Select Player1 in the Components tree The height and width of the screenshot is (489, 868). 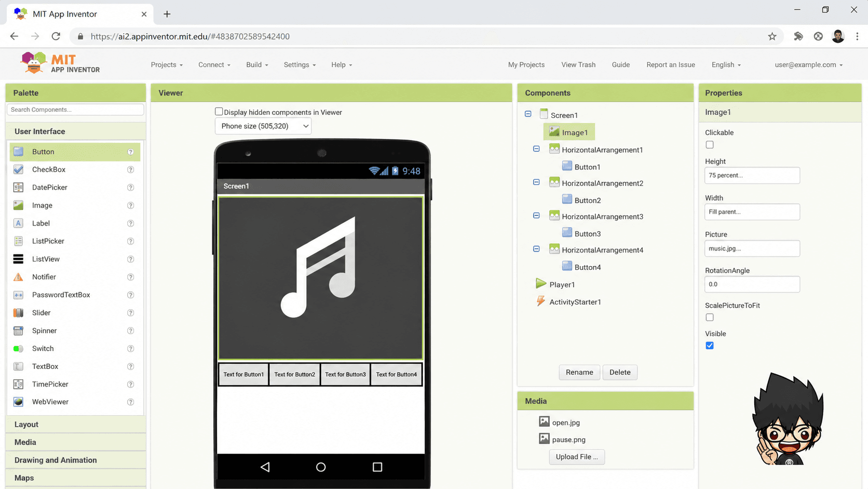[x=562, y=285]
